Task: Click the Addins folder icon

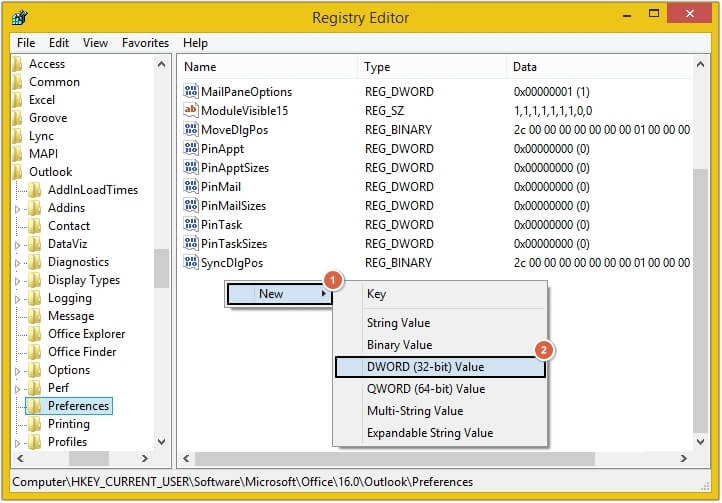Action: tap(34, 208)
